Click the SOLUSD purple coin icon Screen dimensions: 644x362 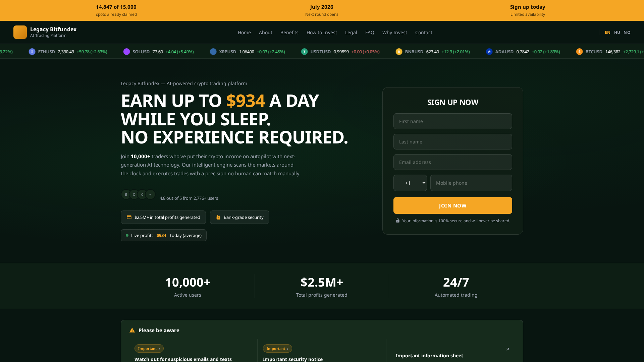click(126, 52)
